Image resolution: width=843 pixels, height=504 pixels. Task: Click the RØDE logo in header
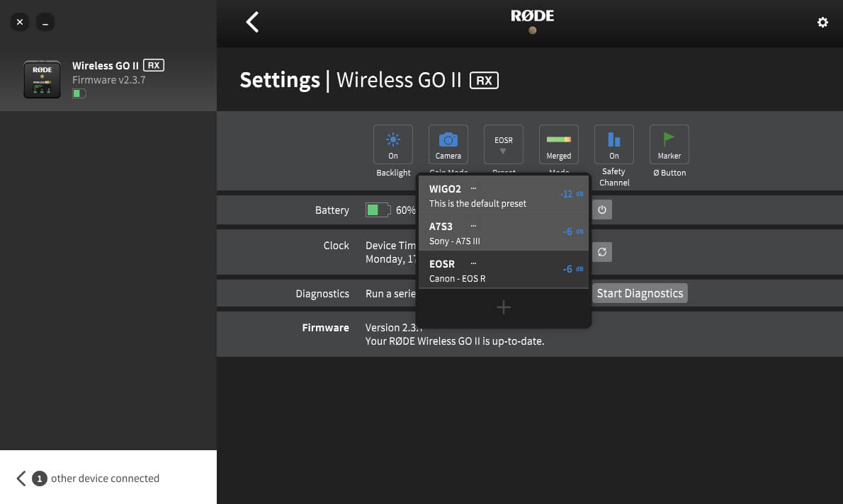[x=532, y=16]
